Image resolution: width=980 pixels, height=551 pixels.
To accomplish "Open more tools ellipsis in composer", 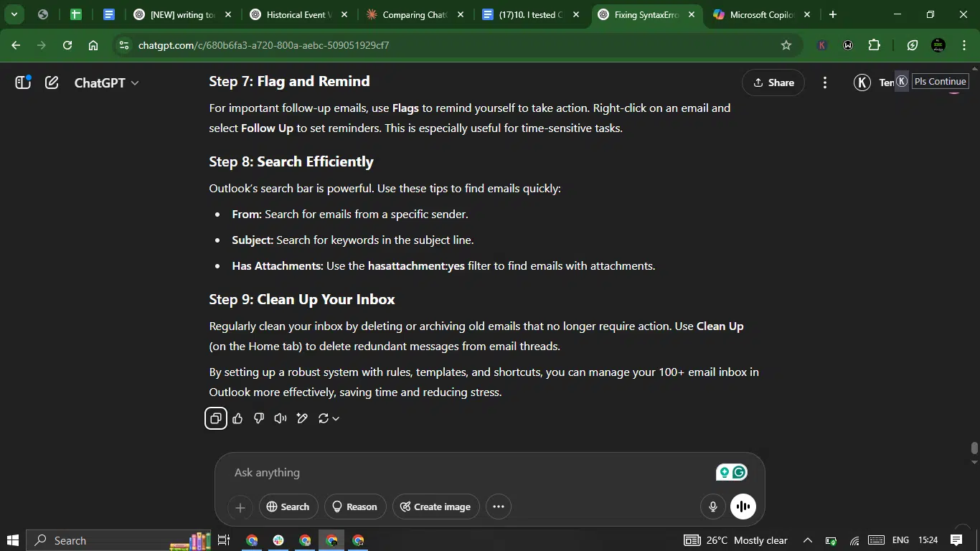I will 499,507.
